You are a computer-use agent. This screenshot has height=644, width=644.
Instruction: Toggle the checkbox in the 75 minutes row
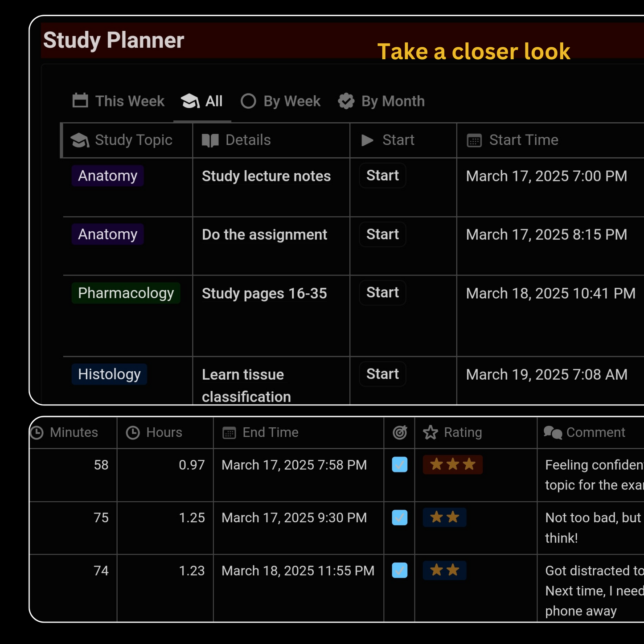coord(400,517)
